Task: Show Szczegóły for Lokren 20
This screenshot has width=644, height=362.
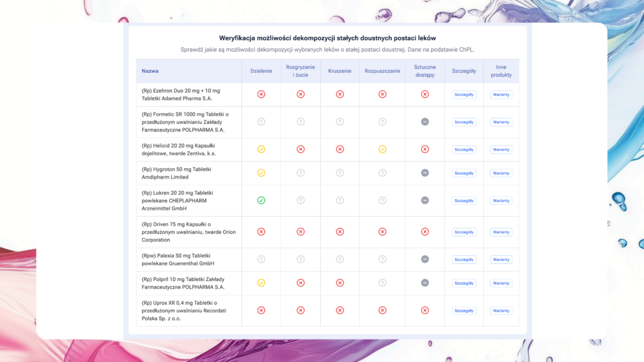Action: pyautogui.click(x=464, y=200)
